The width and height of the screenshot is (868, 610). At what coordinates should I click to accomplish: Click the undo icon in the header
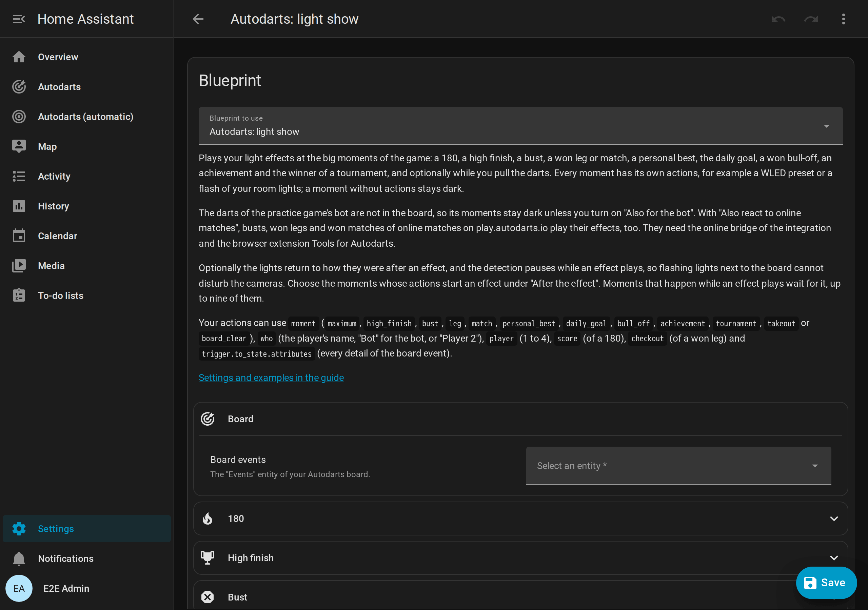point(778,19)
